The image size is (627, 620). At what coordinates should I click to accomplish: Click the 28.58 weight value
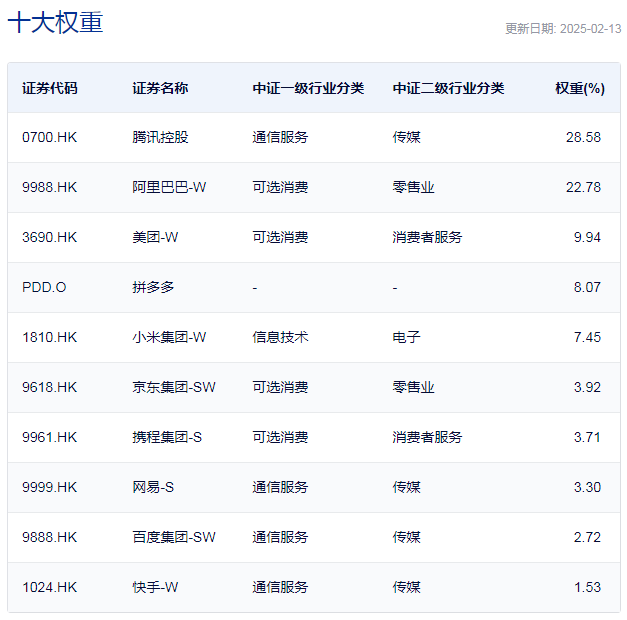583,137
